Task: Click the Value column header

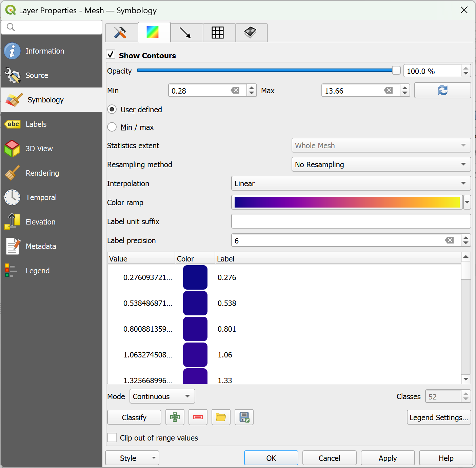Action: click(141, 258)
